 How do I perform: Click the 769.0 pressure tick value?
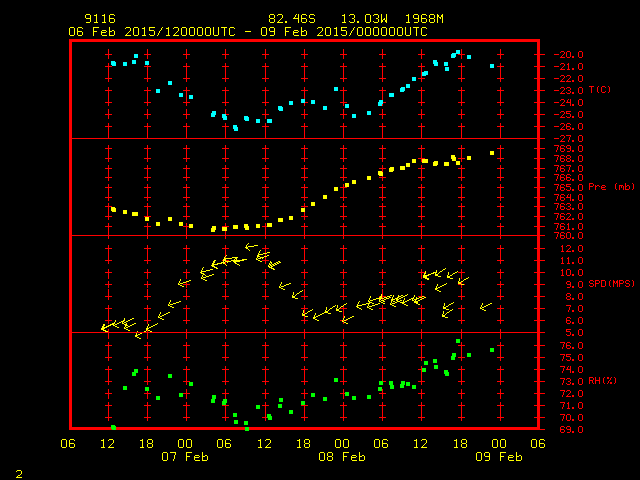pyautogui.click(x=568, y=149)
